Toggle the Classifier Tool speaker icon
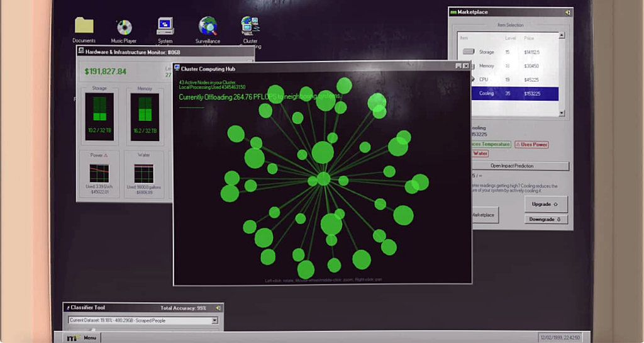This screenshot has height=343, width=644. click(218, 308)
